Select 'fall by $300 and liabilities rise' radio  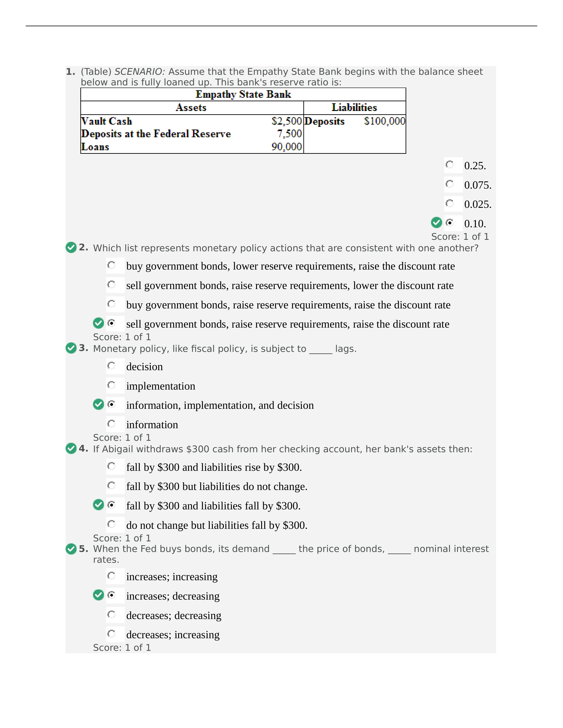pos(111,466)
